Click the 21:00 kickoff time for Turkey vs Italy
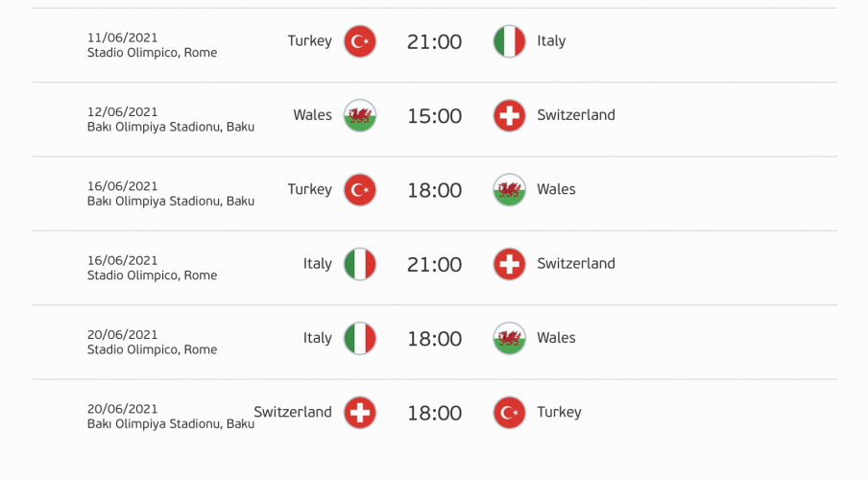This screenshot has width=868, height=480. coord(434,42)
